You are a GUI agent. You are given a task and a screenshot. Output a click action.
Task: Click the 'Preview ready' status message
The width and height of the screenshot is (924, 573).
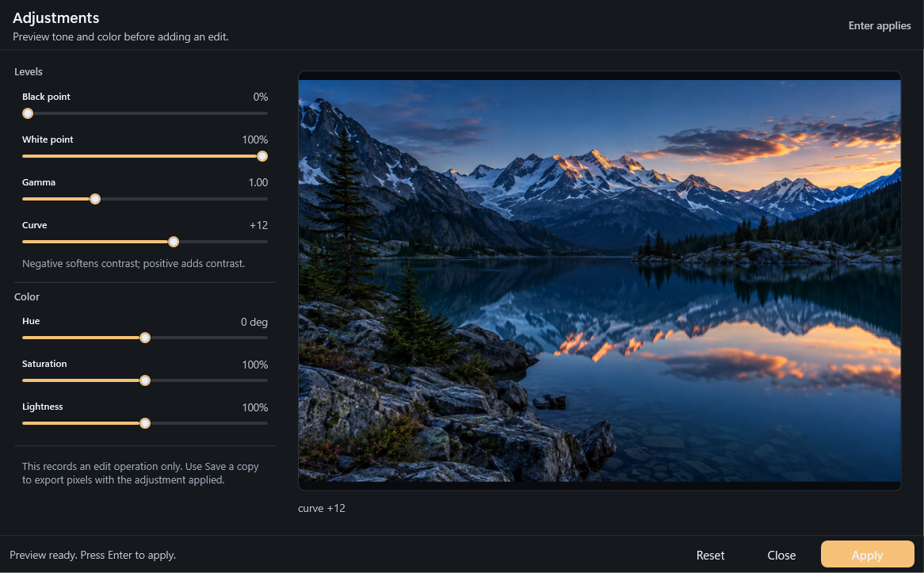pos(93,555)
